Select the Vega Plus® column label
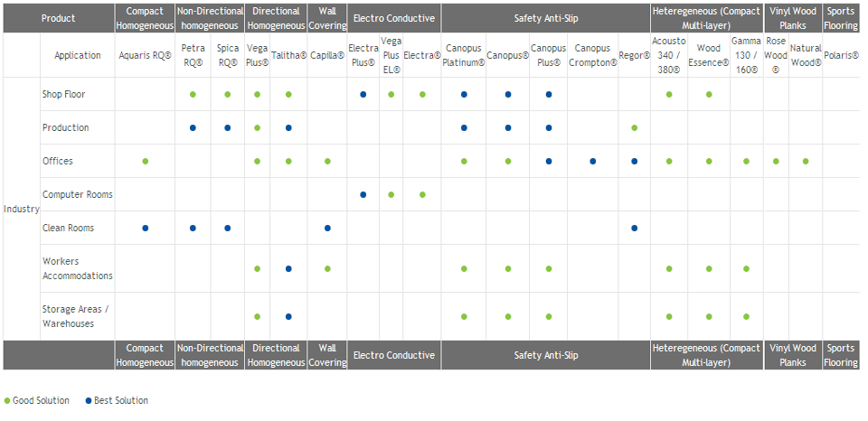868x421 pixels. pos(258,55)
